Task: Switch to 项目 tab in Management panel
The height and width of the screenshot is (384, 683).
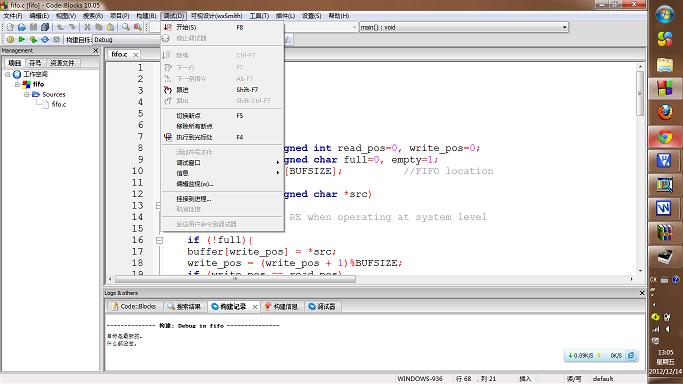Action: click(14, 63)
